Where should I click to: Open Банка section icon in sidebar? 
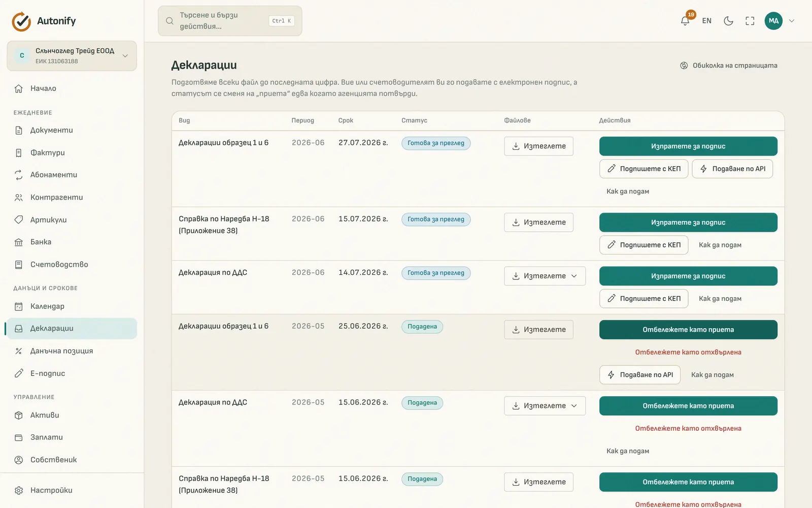(19, 242)
